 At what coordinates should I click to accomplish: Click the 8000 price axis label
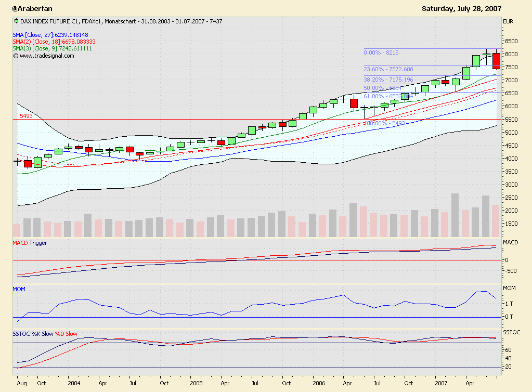[511, 54]
